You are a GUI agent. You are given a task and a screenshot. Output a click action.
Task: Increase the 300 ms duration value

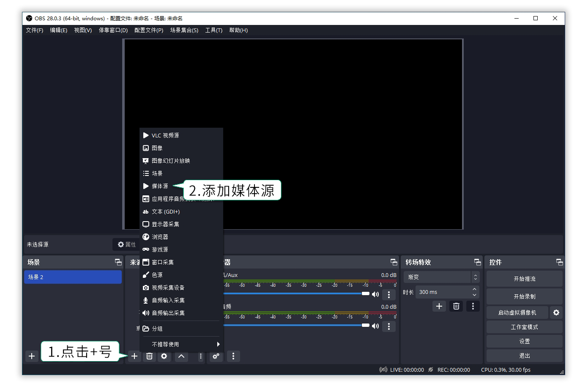[x=474, y=290]
